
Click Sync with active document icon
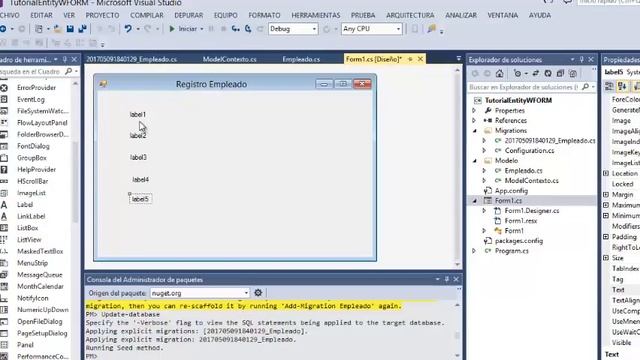(536, 73)
